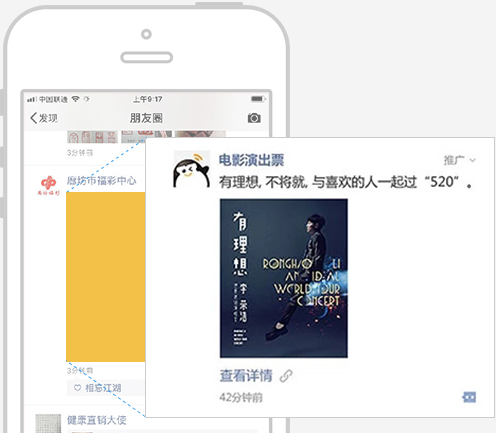Click the link icon beside 查看详情
Screen dimensions: 496x433
click(286, 376)
